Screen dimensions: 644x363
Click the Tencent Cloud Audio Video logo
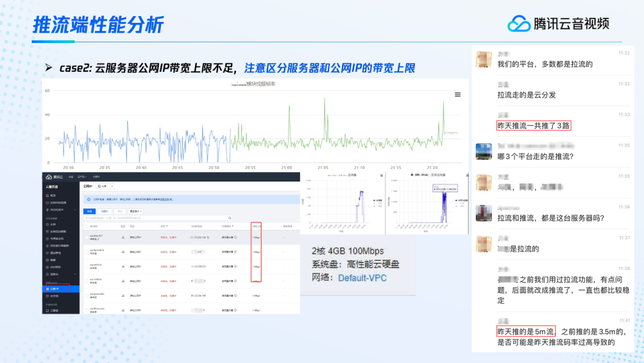point(558,23)
